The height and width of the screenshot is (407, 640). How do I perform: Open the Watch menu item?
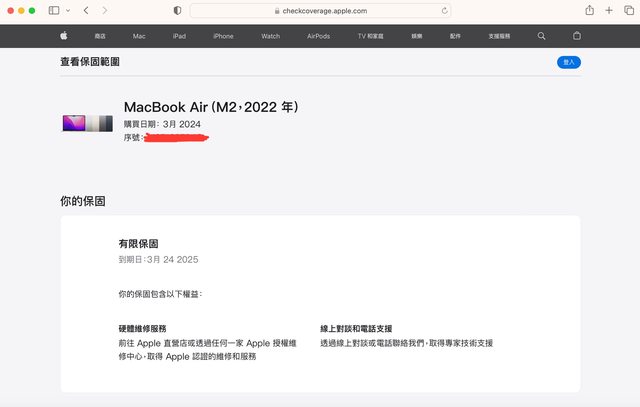[x=271, y=36]
